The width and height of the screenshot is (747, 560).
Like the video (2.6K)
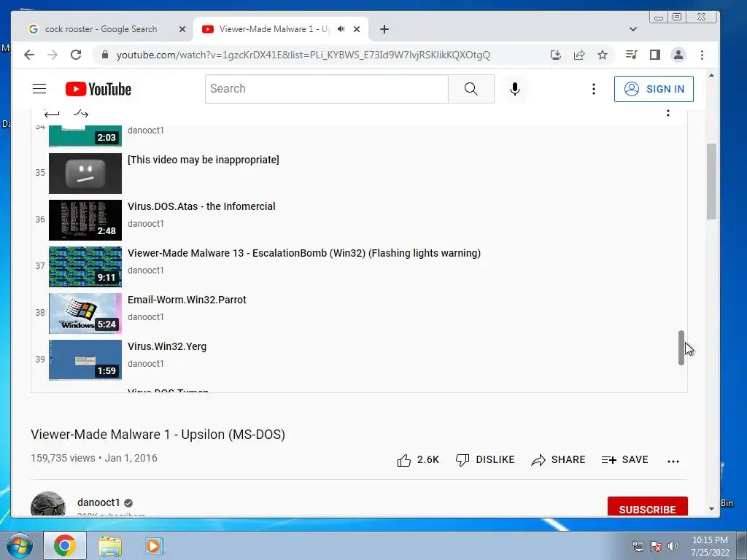[x=418, y=460]
